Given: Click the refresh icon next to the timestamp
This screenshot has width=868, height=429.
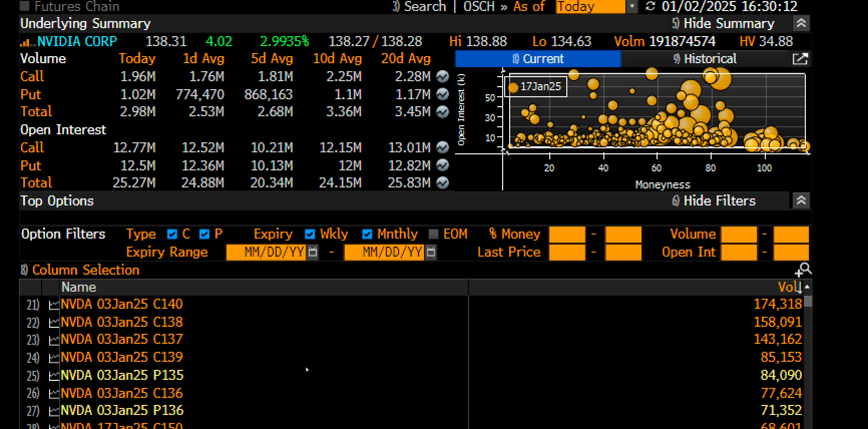Looking at the screenshot, I should [x=650, y=6].
